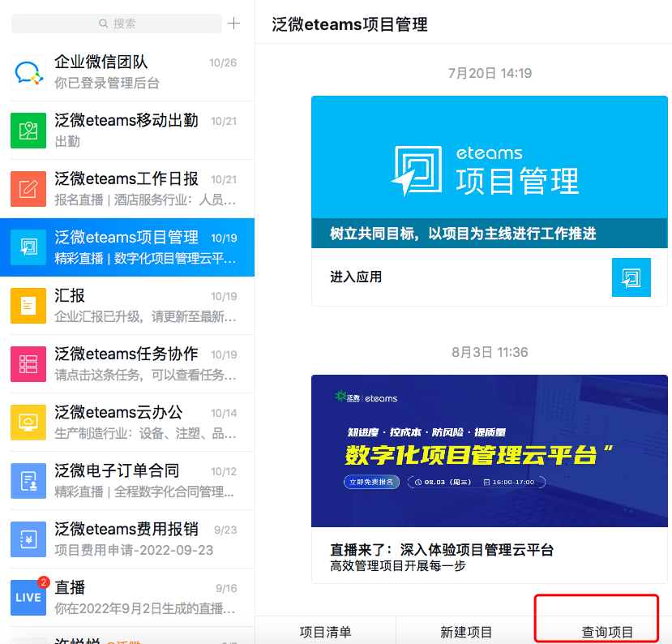Click the 查询项目 bottom menu
This screenshot has width=672, height=644.
607,632
